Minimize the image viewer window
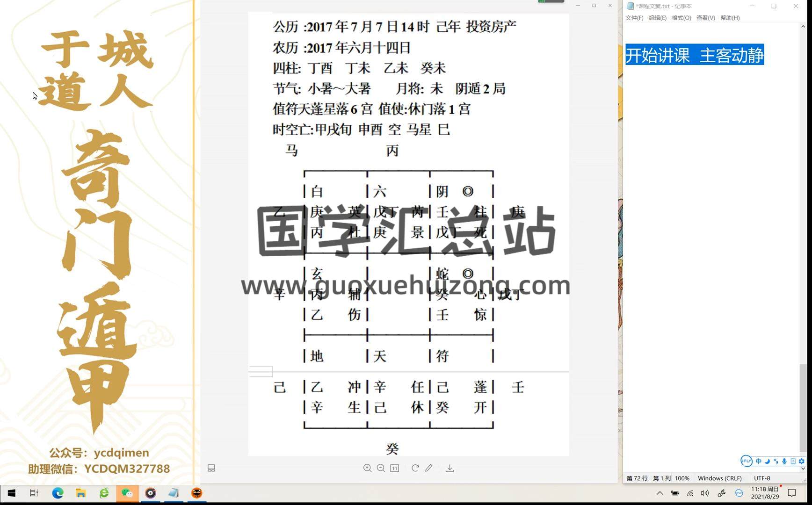Screen dimensions: 812x505 click(578, 6)
